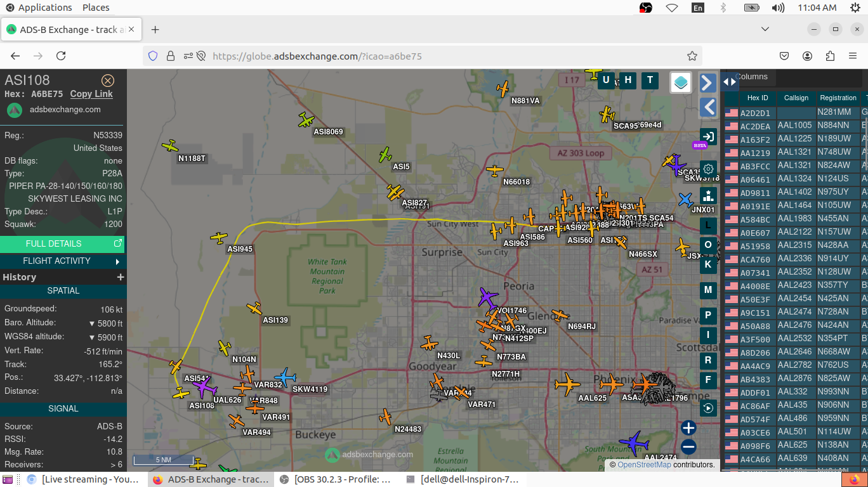This screenshot has width=868, height=487.
Task: Toggle the I map button
Action: tap(708, 335)
